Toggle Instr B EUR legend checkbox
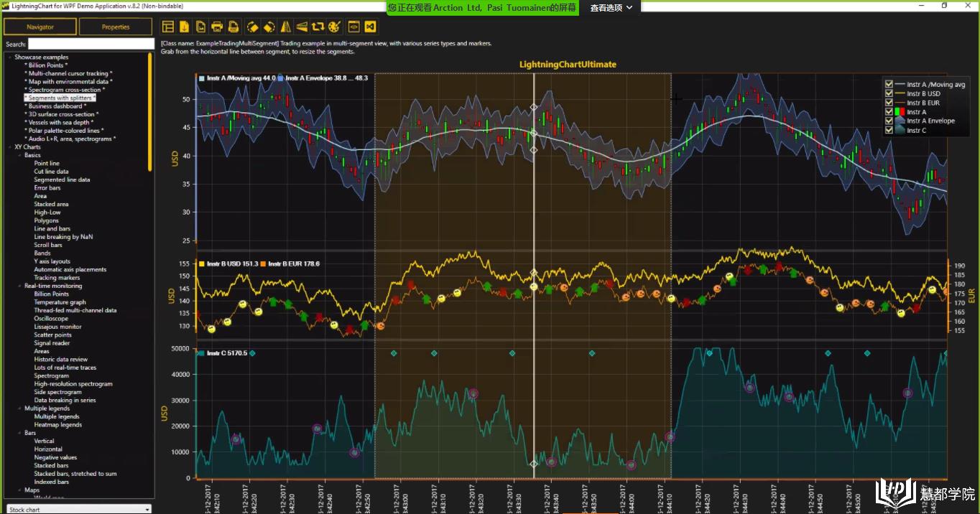 889,103
